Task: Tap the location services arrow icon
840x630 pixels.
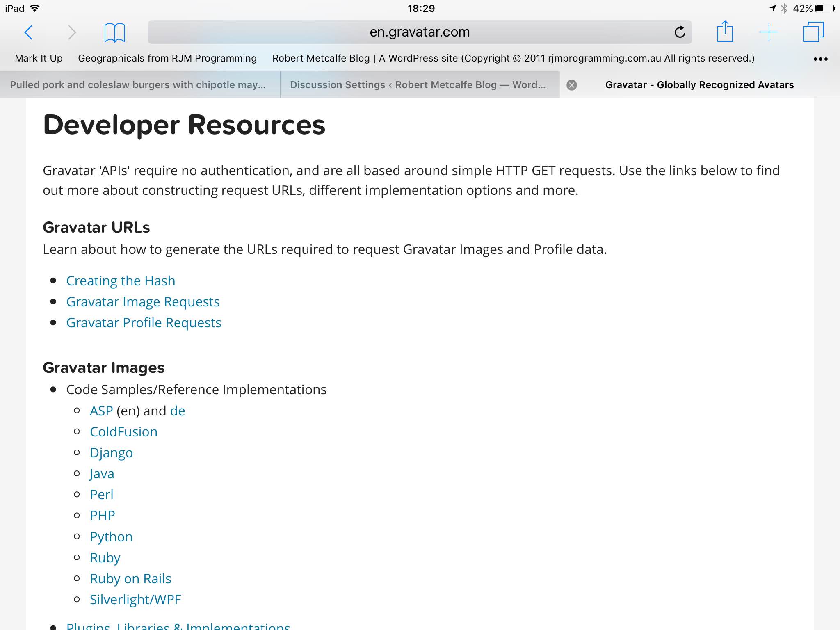Action: 772,8
